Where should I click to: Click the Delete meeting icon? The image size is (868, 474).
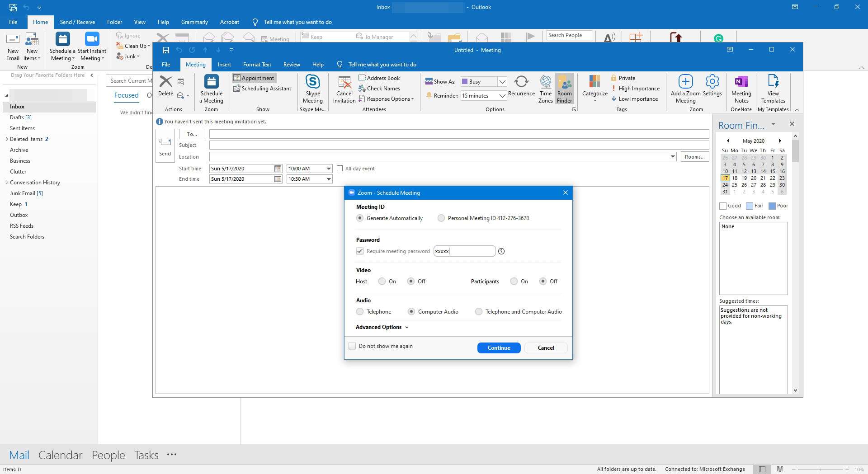pyautogui.click(x=165, y=85)
